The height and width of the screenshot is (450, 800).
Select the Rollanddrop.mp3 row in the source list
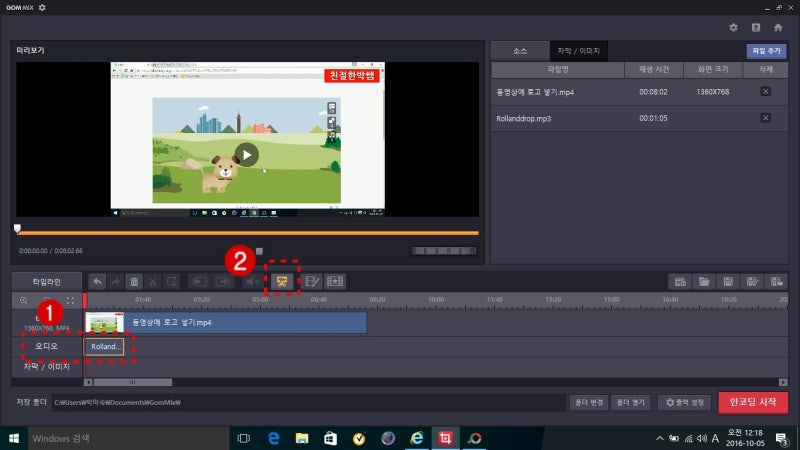[x=639, y=118]
